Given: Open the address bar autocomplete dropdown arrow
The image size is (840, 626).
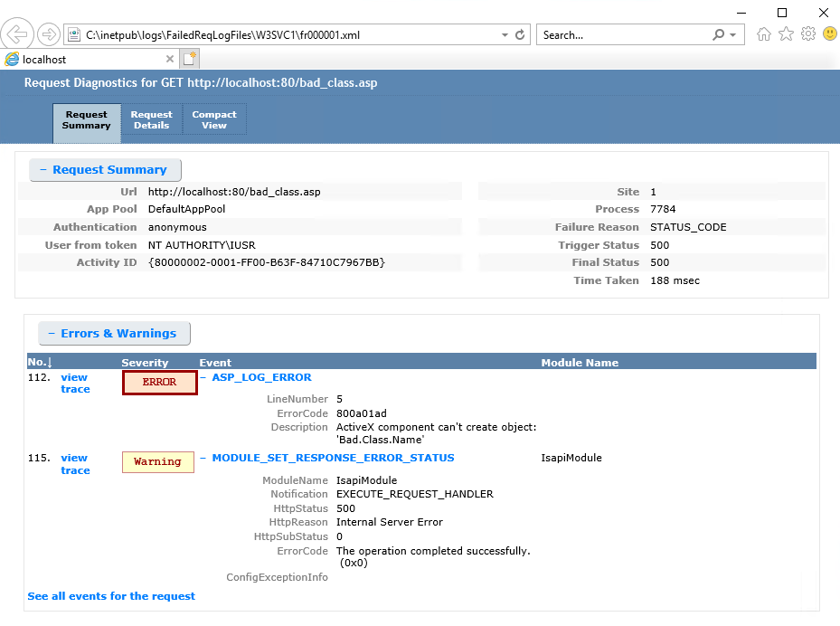Looking at the screenshot, I should 505,35.
